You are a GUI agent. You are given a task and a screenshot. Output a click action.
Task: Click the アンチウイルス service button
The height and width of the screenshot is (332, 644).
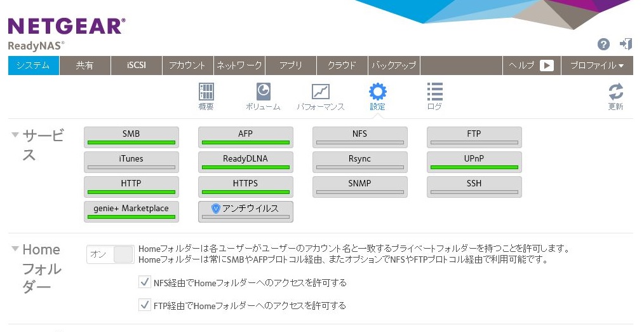click(x=246, y=211)
